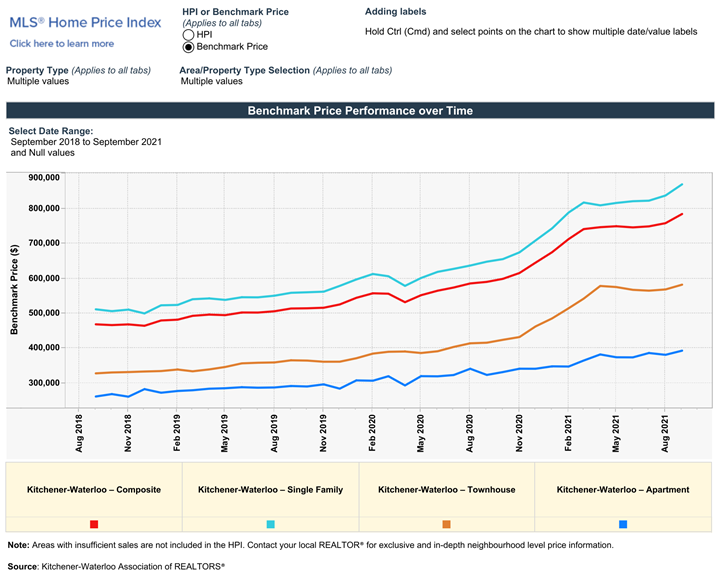The height and width of the screenshot is (576, 720).
Task: Click the 'Aug 2018' x-axis label
Action: pos(79,433)
